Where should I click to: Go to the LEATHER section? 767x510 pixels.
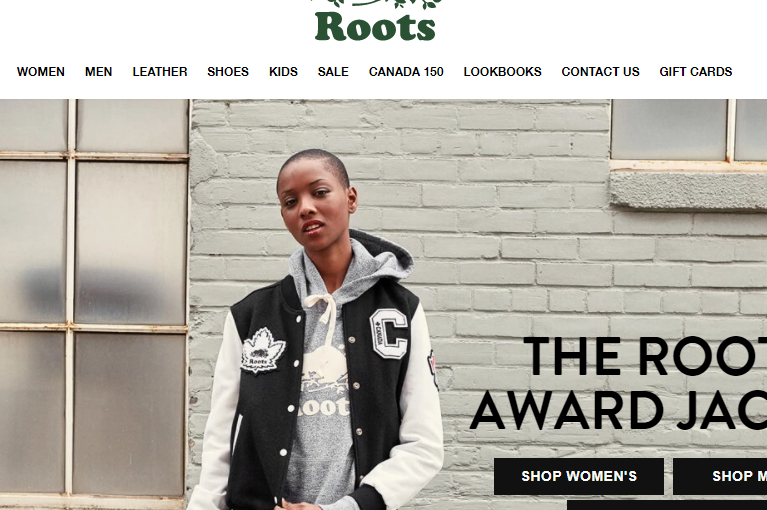pos(159,72)
